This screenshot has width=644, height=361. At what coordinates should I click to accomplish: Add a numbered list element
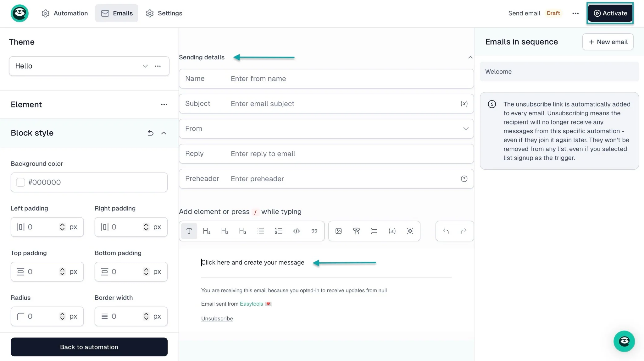pyautogui.click(x=278, y=231)
